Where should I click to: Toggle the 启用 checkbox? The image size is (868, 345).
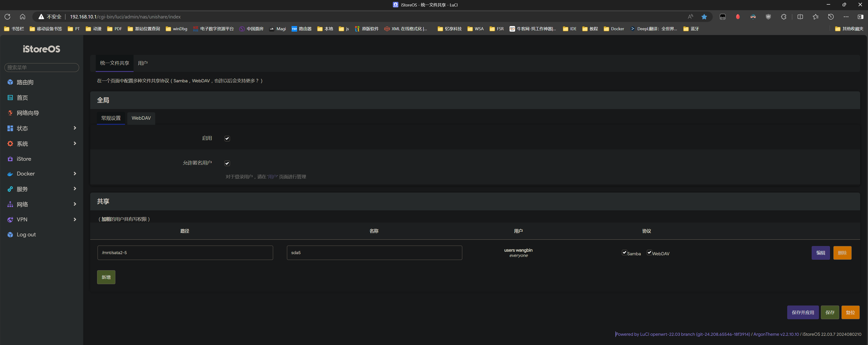click(227, 138)
